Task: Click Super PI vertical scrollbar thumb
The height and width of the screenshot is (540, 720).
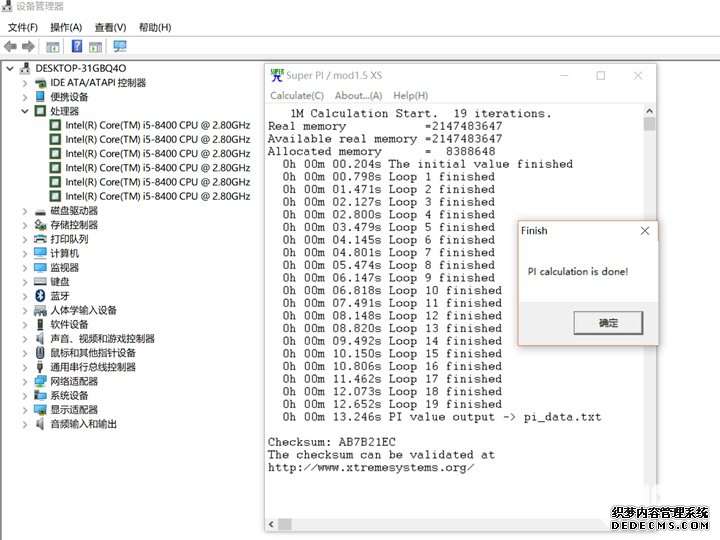Action: pos(649,124)
